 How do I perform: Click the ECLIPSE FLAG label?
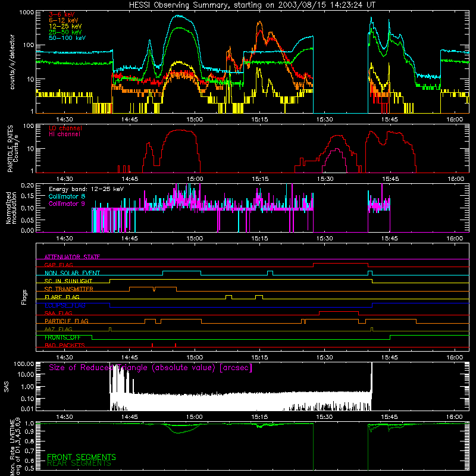point(65,305)
